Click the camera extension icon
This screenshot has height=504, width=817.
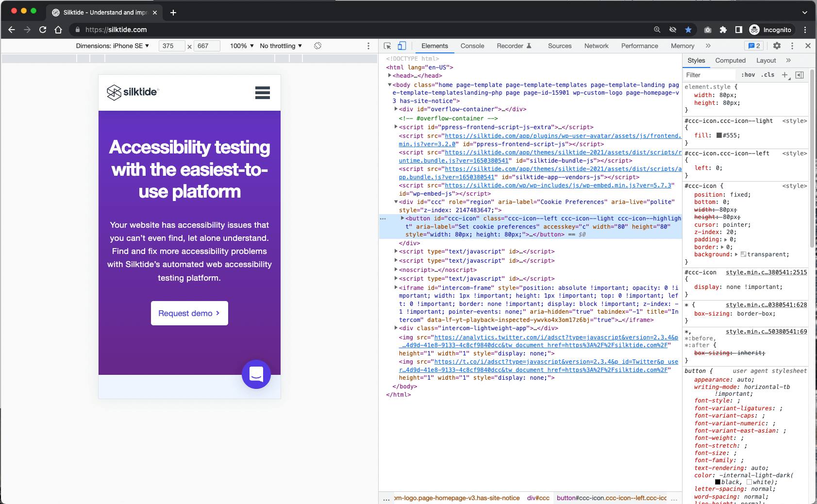(708, 30)
